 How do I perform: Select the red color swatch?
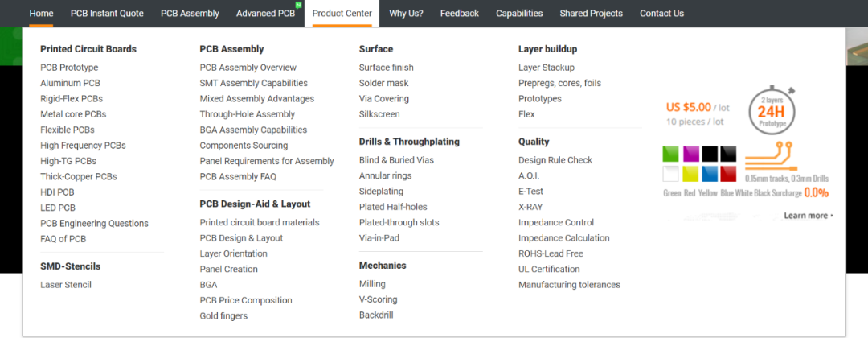[729, 173]
